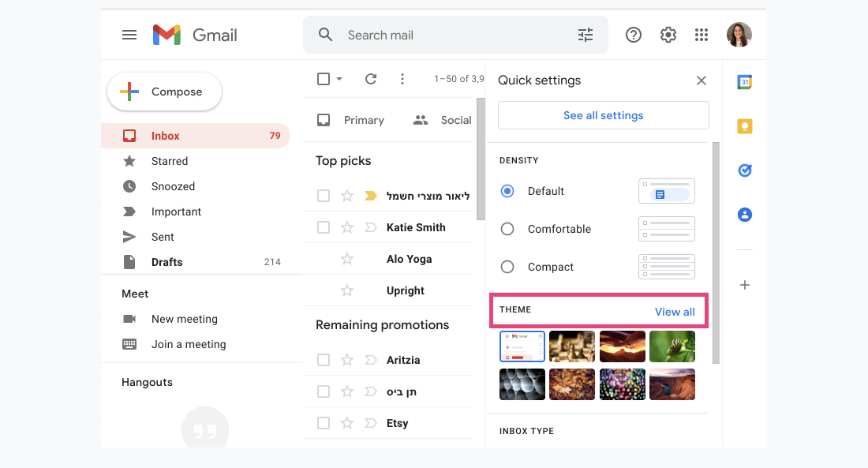Click the search magnifier icon

click(325, 35)
